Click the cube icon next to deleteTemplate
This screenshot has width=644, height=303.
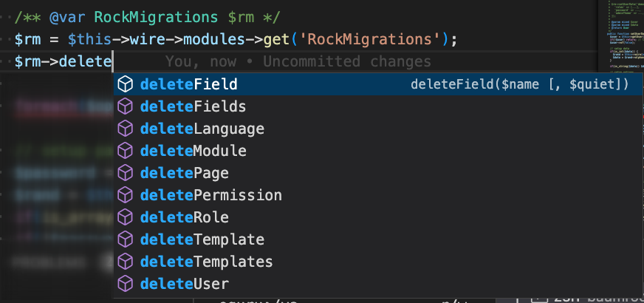click(x=126, y=239)
